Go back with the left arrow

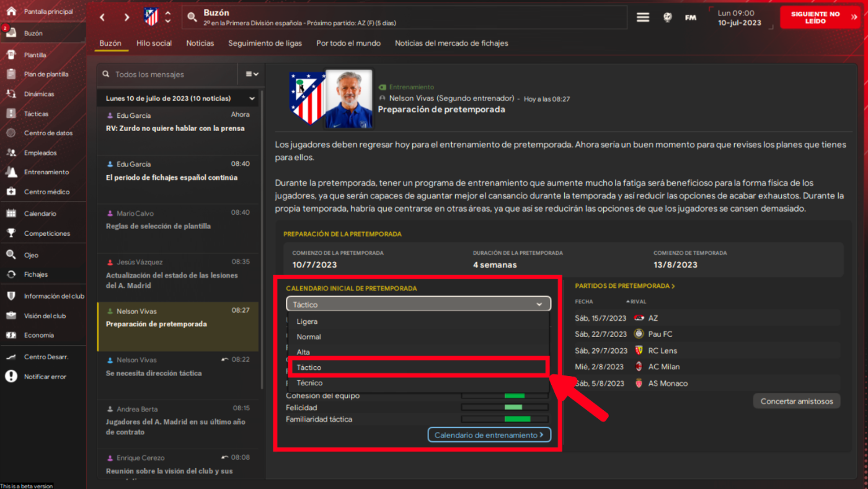pyautogui.click(x=103, y=17)
